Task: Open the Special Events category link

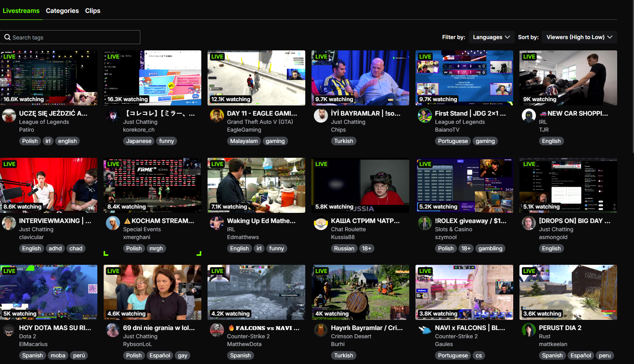Action: [x=142, y=229]
